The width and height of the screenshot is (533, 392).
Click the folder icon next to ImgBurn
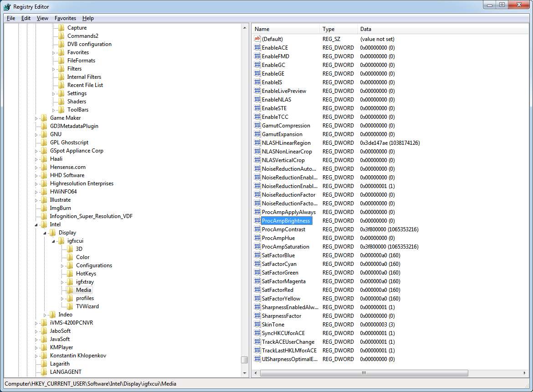pyautogui.click(x=44, y=208)
